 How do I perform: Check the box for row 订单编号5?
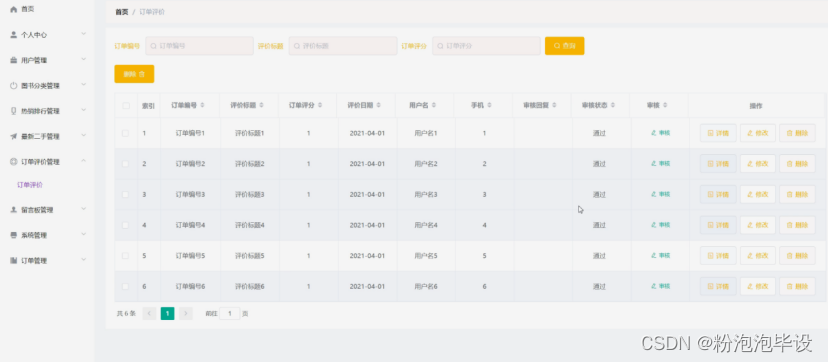click(x=125, y=255)
